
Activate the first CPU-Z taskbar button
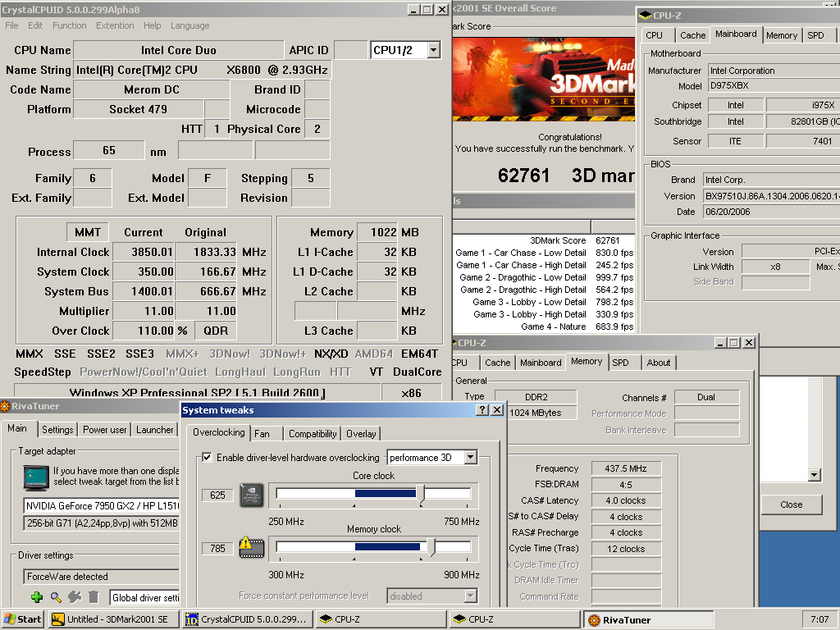pos(381,619)
